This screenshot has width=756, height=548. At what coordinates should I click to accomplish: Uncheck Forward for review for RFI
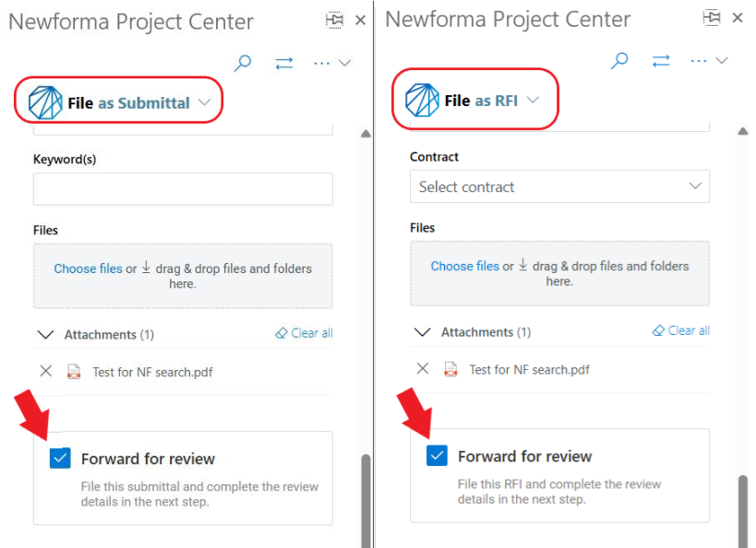(x=438, y=456)
